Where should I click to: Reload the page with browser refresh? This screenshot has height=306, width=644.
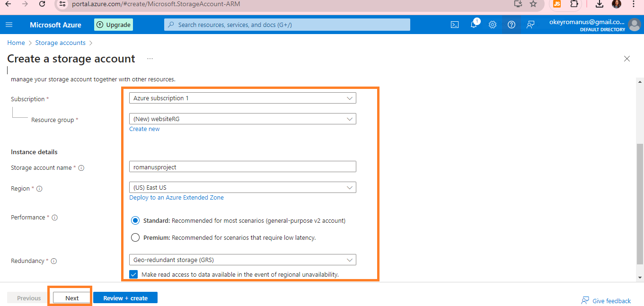42,4
